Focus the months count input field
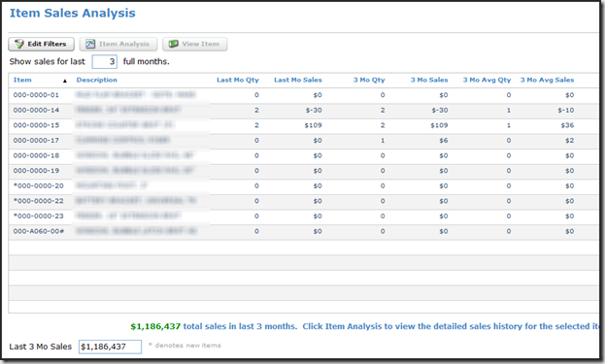Viewport: 605px width, 364px height. click(x=105, y=62)
